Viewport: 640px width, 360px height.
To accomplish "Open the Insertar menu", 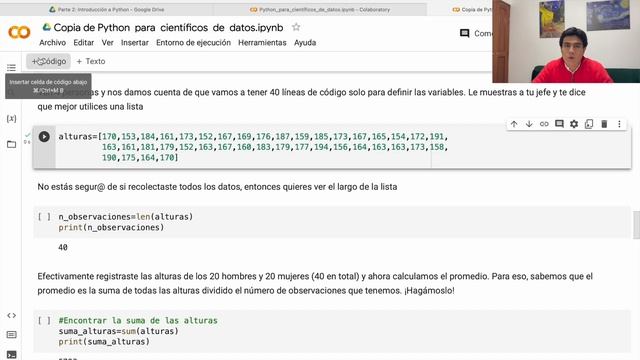I will click(x=135, y=42).
